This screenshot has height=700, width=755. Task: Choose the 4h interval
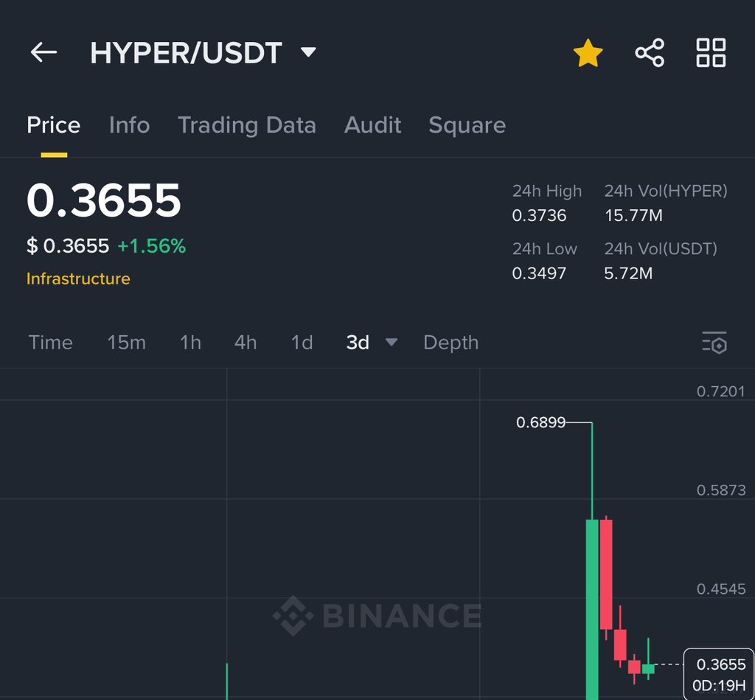click(x=246, y=343)
